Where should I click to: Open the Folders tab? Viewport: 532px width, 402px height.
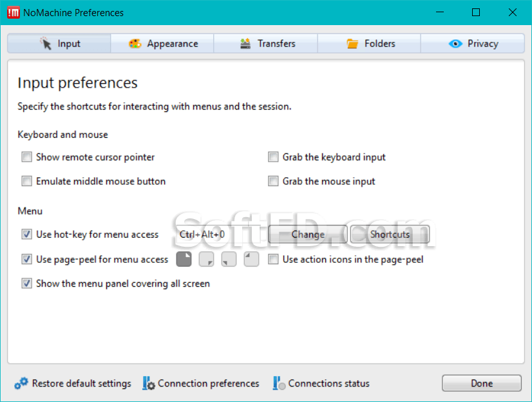[369, 43]
